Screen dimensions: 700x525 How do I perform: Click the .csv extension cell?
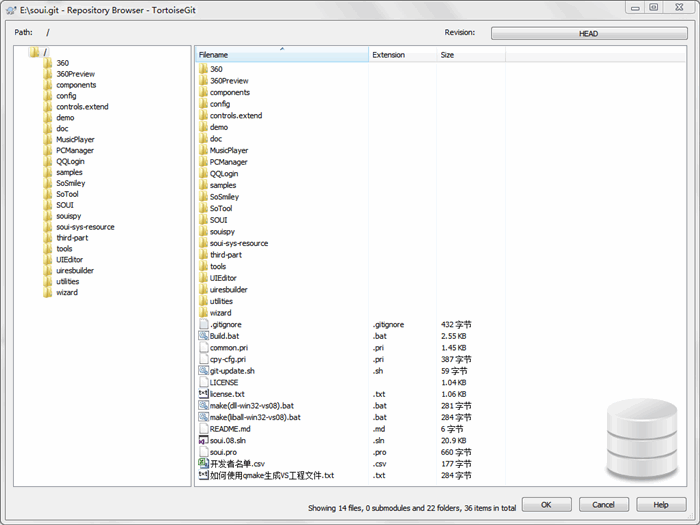pos(379,463)
